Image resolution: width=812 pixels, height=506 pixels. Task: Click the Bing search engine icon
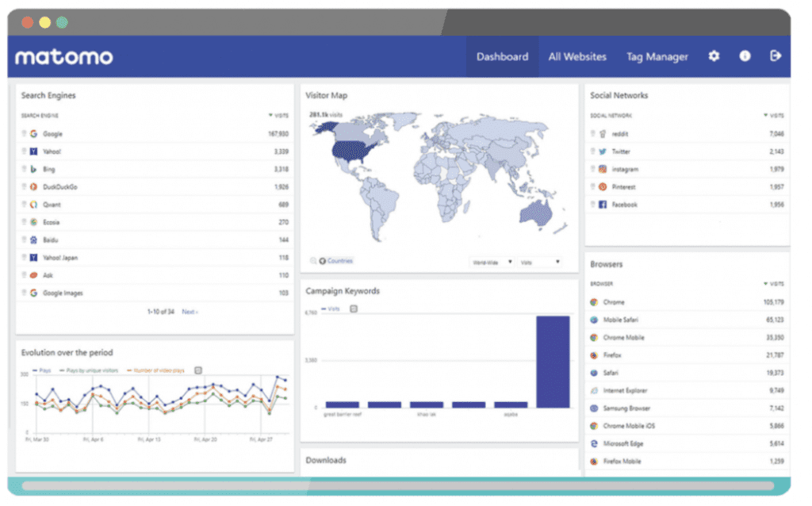pos(34,171)
